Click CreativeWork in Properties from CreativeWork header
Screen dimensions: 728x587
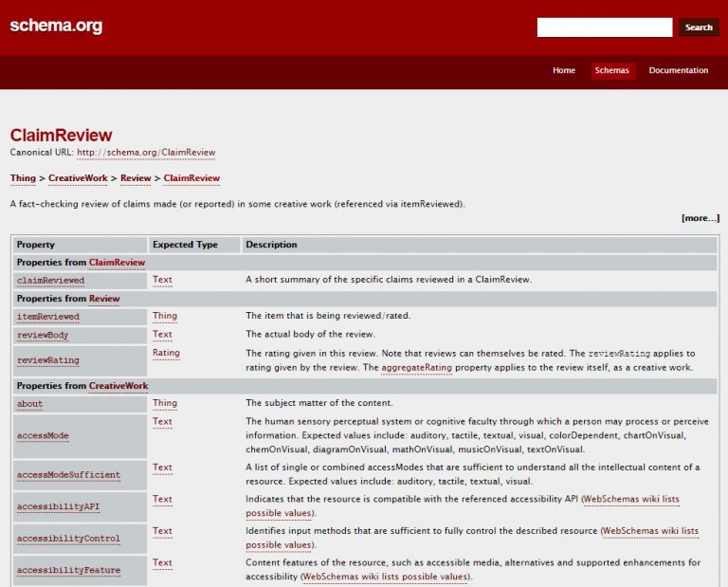118,386
